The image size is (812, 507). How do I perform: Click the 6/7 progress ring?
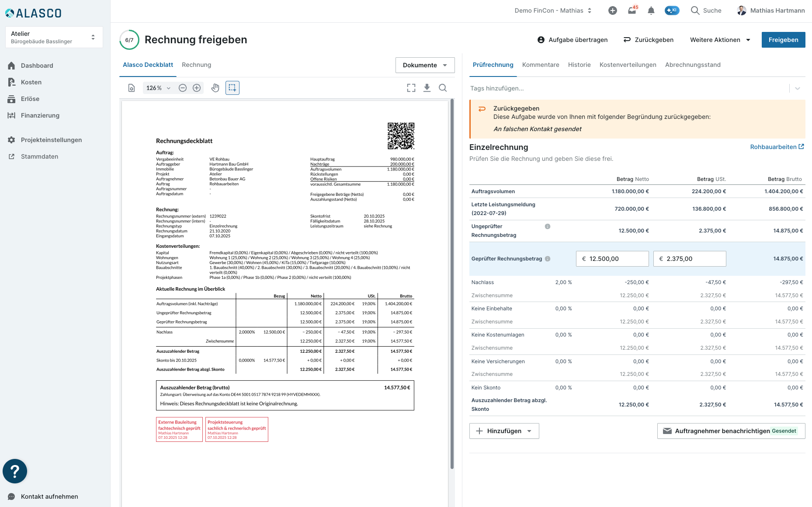(x=129, y=40)
